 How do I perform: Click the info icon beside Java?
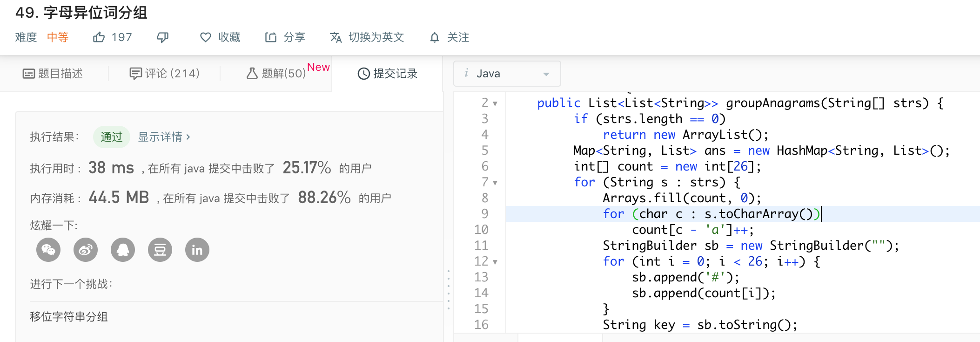coord(466,73)
